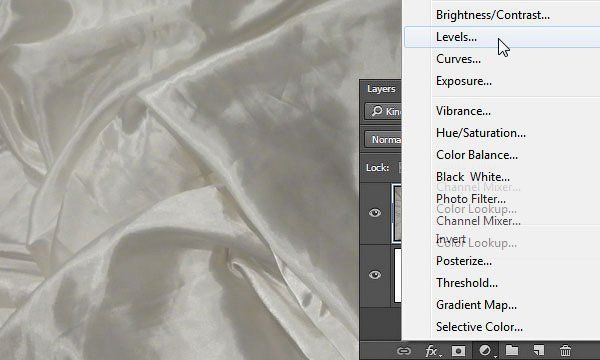Open Color Balance adjustment
600x360 pixels.
tap(477, 155)
